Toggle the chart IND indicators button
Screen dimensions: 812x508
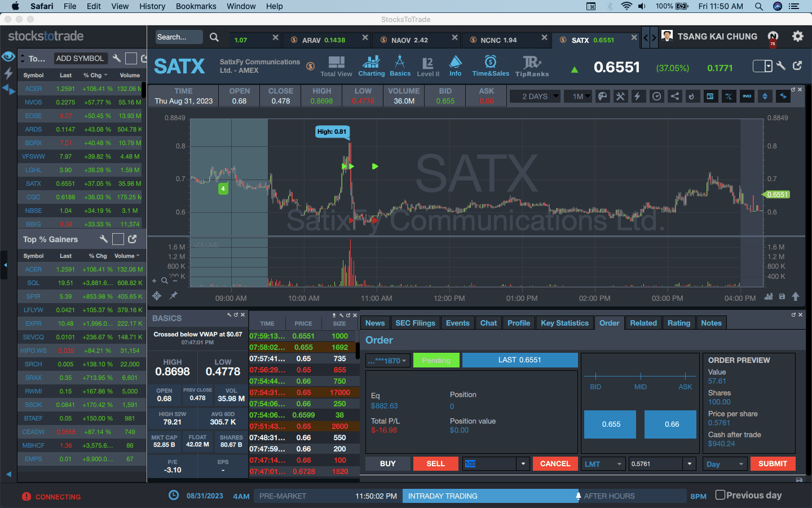click(x=747, y=96)
